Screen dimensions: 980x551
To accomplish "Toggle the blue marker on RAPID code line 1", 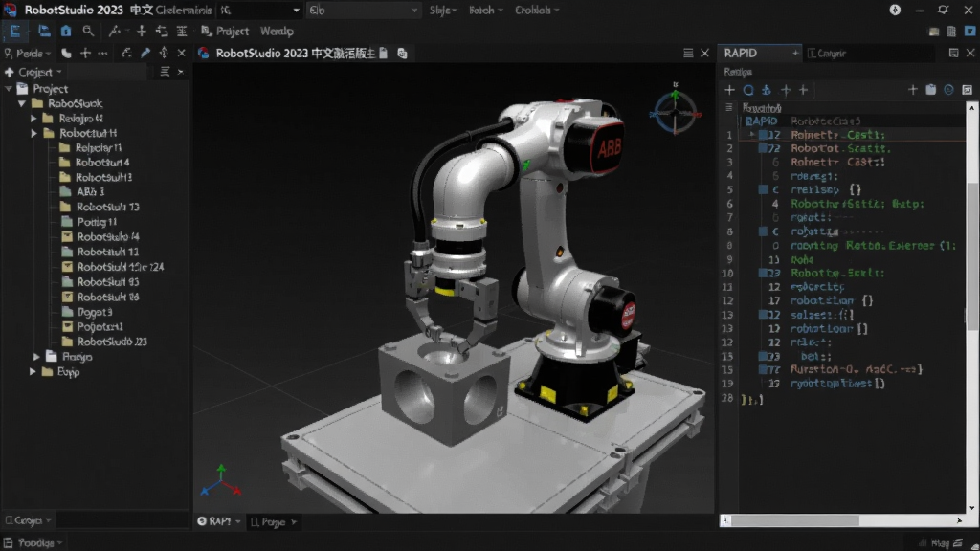I will click(763, 134).
